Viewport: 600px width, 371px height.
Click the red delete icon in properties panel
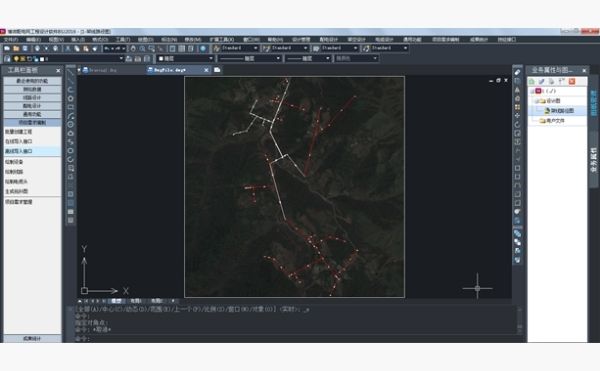(572, 81)
